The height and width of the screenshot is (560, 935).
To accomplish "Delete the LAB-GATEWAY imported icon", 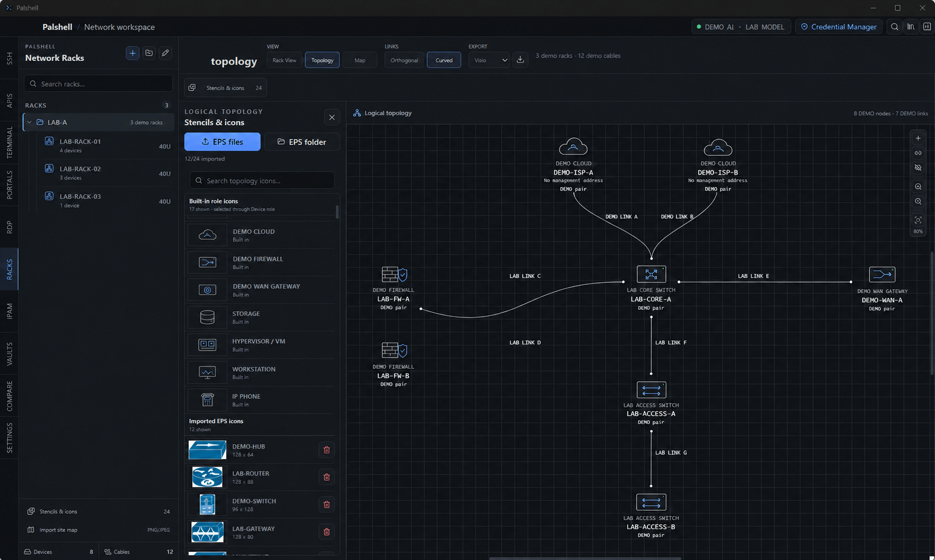I will [327, 532].
